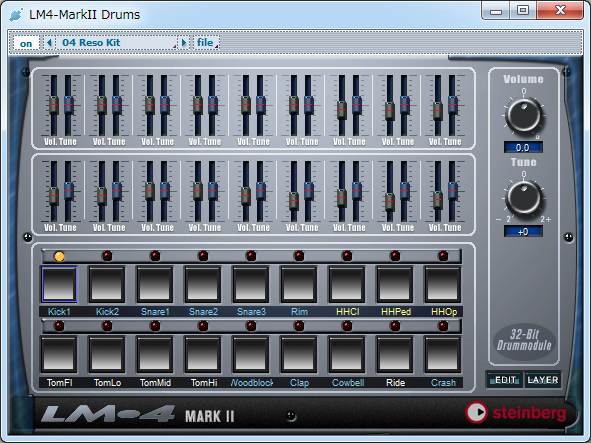
Task: Click first Tune fader in top row
Action: (68, 105)
